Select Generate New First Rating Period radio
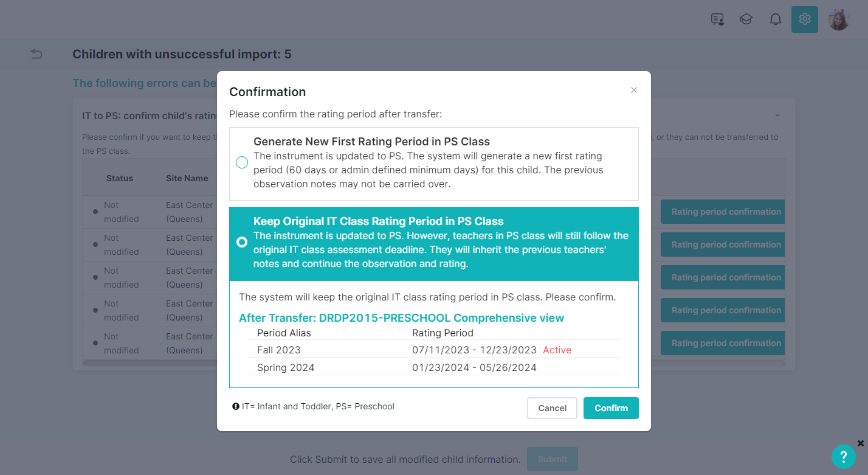The height and width of the screenshot is (475, 868). pyautogui.click(x=242, y=162)
